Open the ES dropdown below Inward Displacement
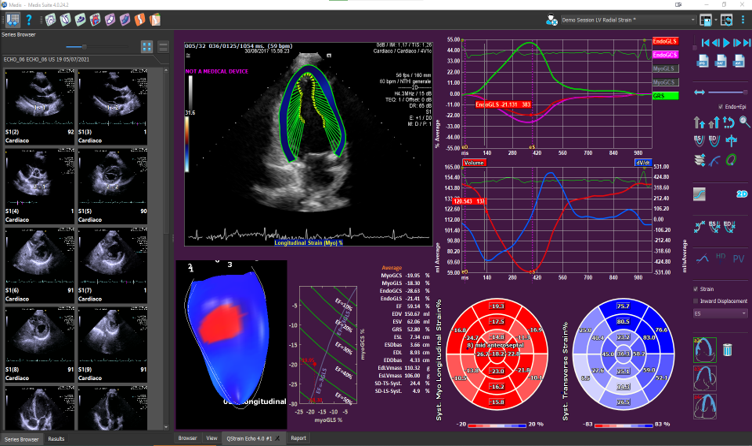The image size is (752, 446). click(x=720, y=313)
